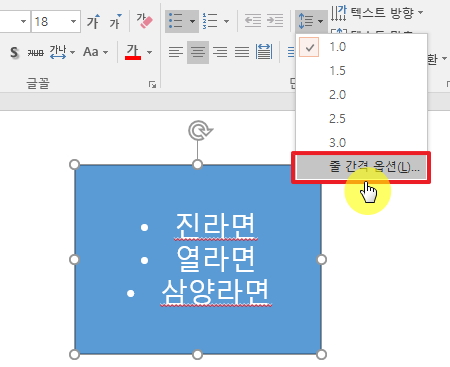Click character spacing icon
The height and width of the screenshot is (367, 450).
point(58,52)
